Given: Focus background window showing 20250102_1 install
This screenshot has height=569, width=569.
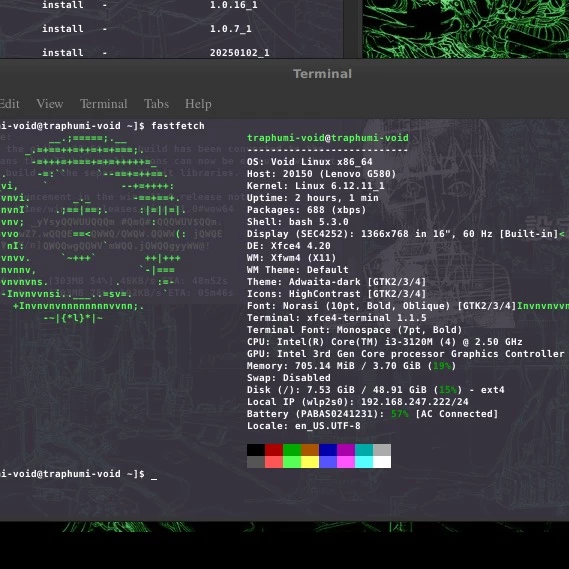Looking at the screenshot, I should pos(171,29).
